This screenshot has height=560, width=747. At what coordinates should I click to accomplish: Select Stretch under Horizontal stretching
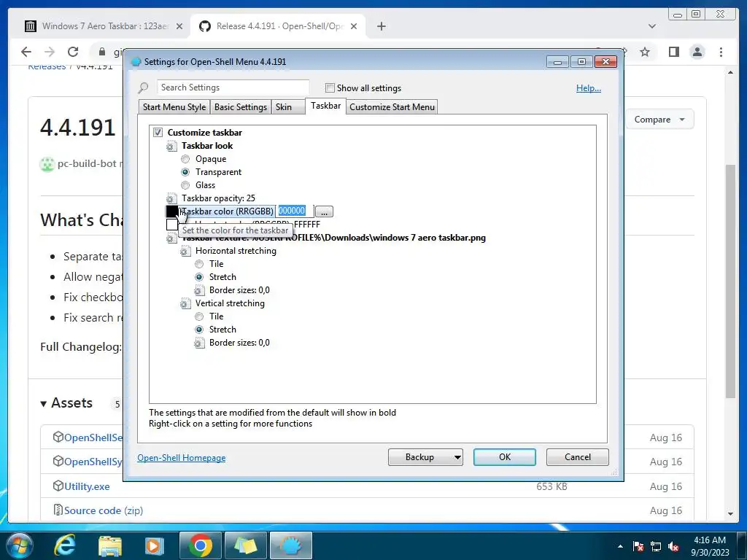(199, 277)
